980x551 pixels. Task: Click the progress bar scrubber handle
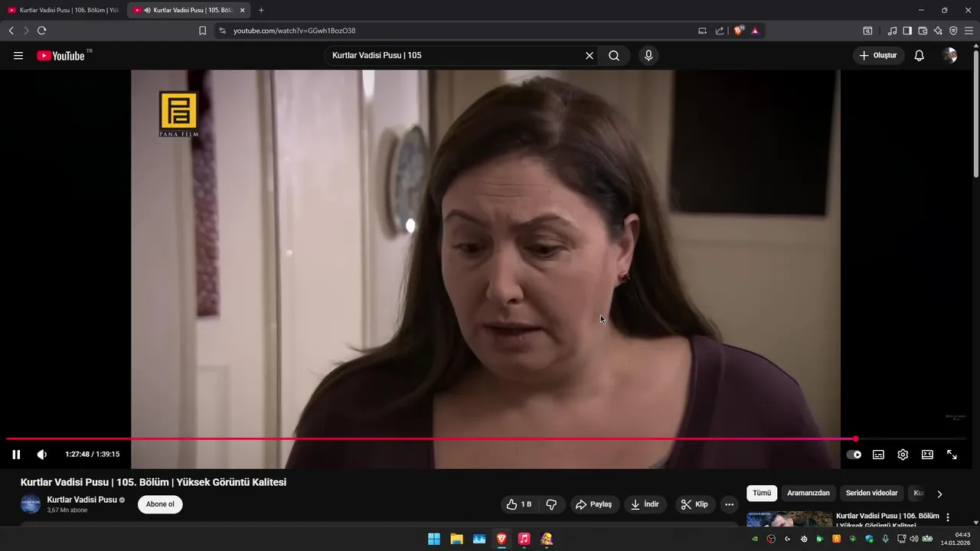pyautogui.click(x=855, y=439)
